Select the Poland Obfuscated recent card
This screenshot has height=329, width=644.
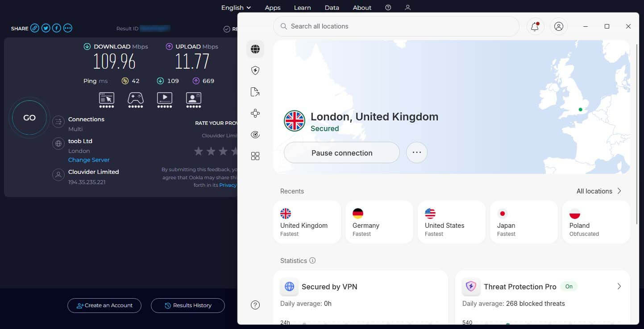point(596,222)
